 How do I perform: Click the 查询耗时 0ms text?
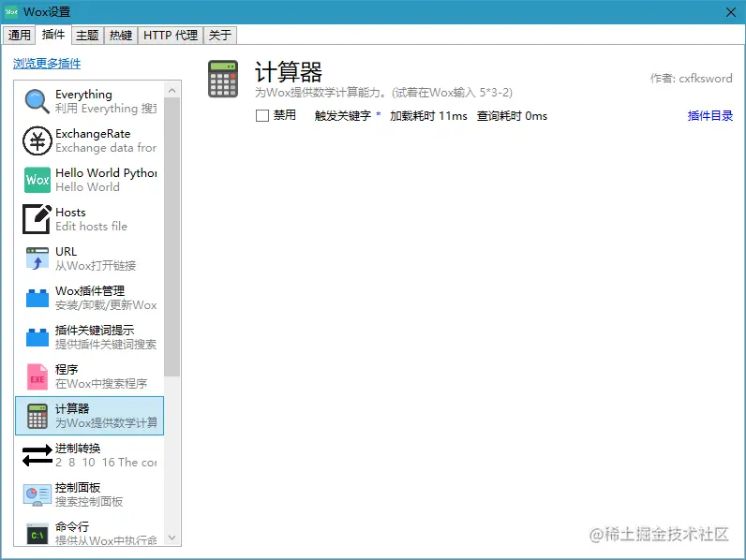[512, 116]
